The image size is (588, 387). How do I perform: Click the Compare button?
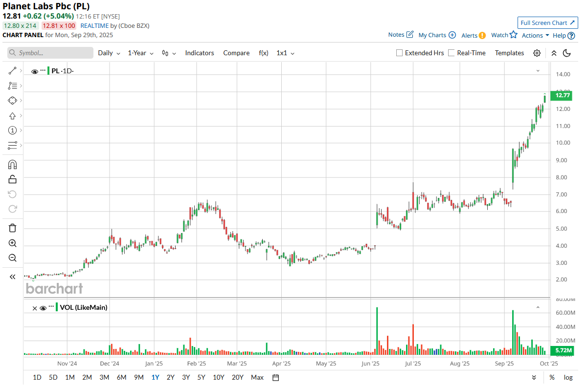coord(236,53)
